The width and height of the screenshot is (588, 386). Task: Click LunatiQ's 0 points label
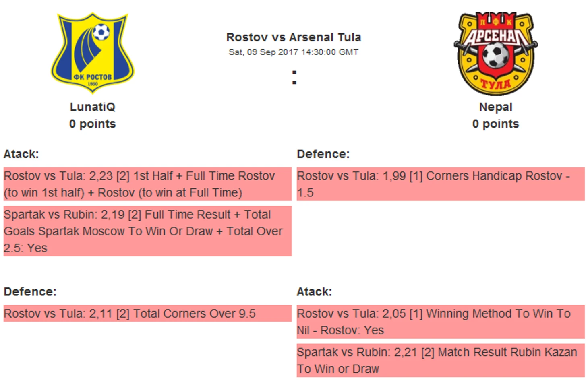(93, 124)
